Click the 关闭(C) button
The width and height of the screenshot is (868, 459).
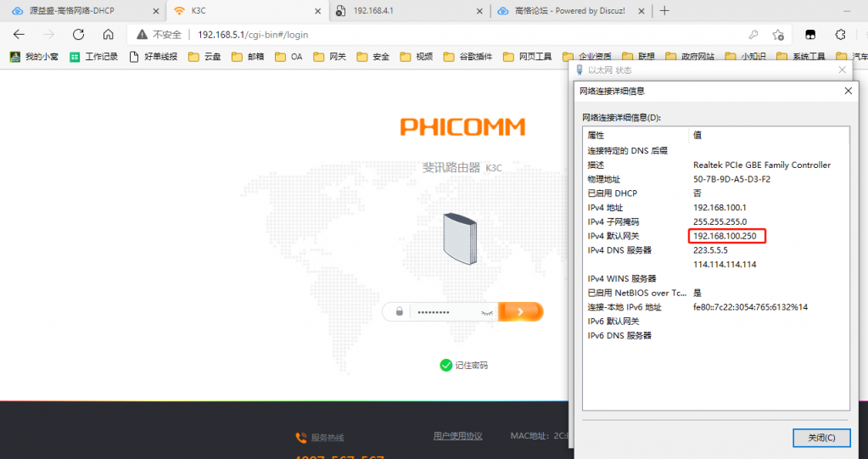click(821, 438)
